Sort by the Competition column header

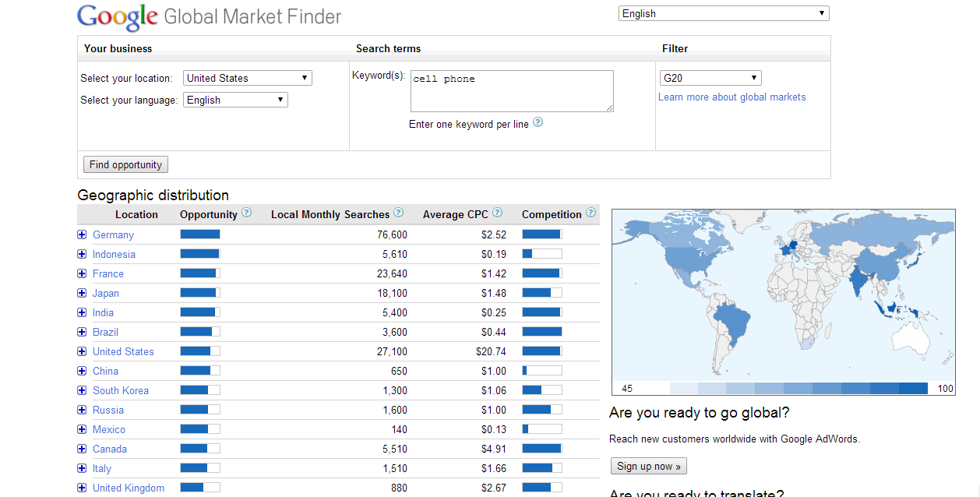[552, 214]
